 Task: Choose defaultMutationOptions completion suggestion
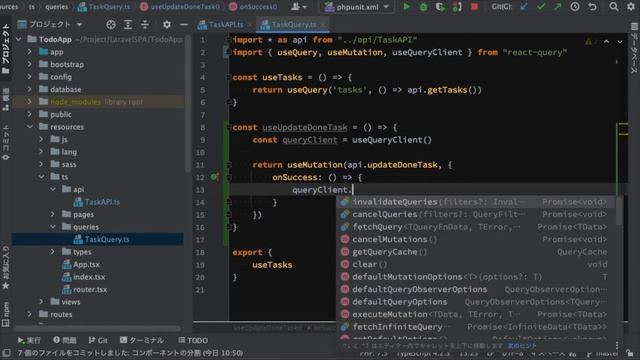[x=476, y=277]
